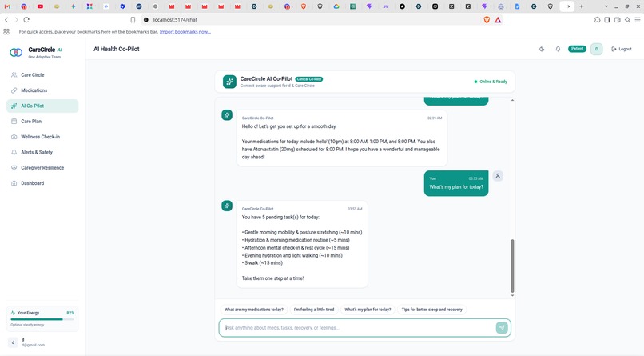Viewport: 644px width, 356px height.
Task: Switch to the Gmail tab
Action: click(x=7, y=6)
